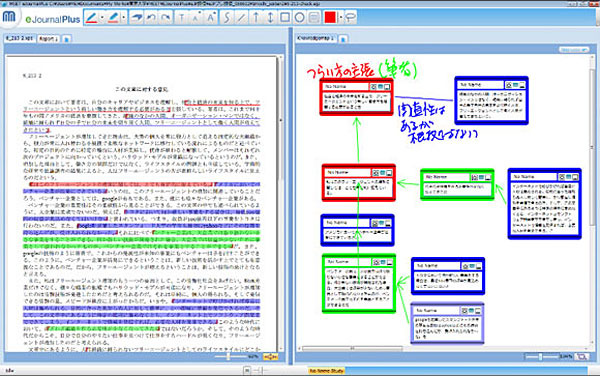
Task: Redo the last undone action
Action: 166,18
